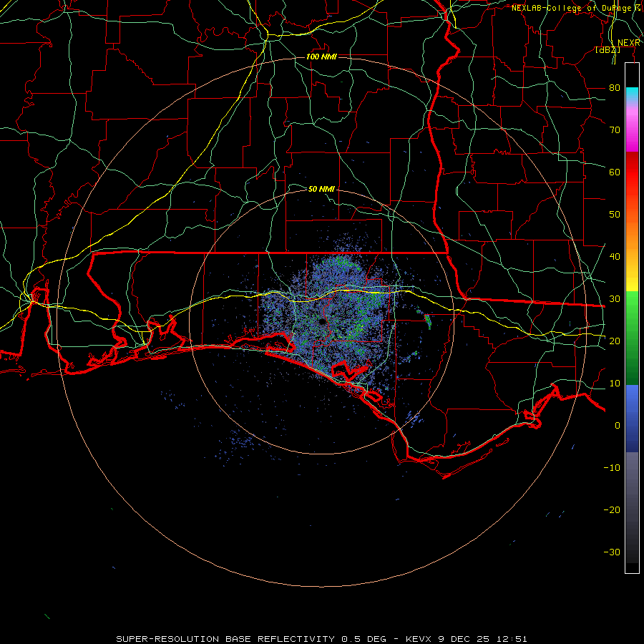Click SUPER-RESOLUTION BASE REFLECTIVITY product title
Viewport: 644px width, 644px height.
coord(225,639)
